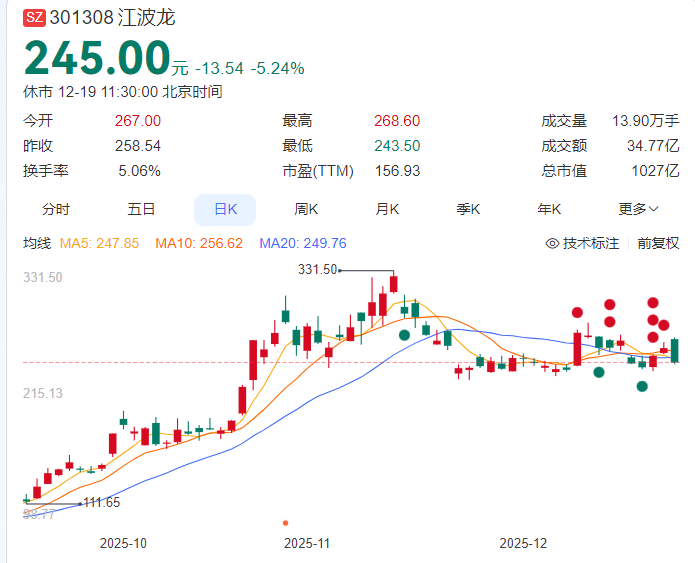Click the 2025-10 date axis label
Viewport: 695px width, 563px height.
tap(123, 543)
